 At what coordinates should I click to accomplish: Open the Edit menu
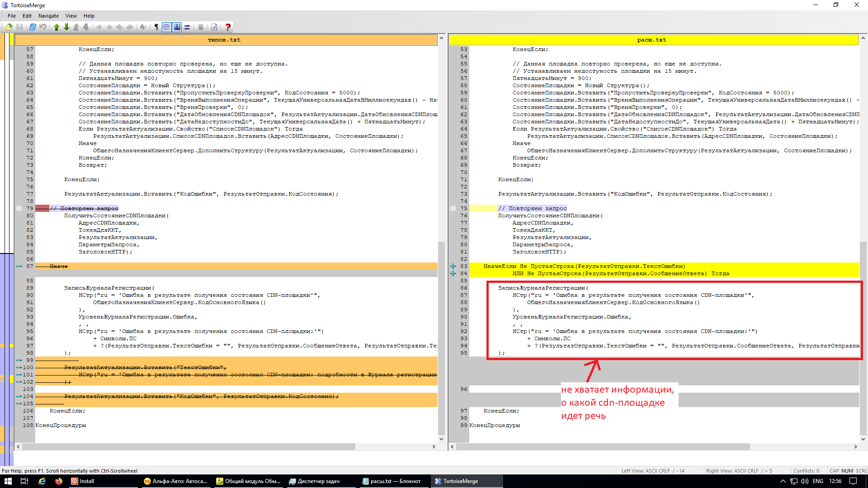(27, 16)
